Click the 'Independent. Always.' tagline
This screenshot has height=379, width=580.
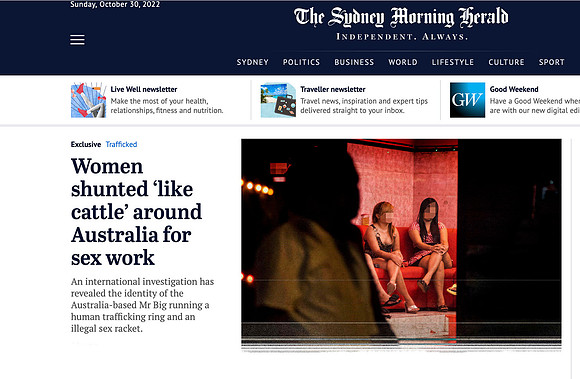click(402, 37)
